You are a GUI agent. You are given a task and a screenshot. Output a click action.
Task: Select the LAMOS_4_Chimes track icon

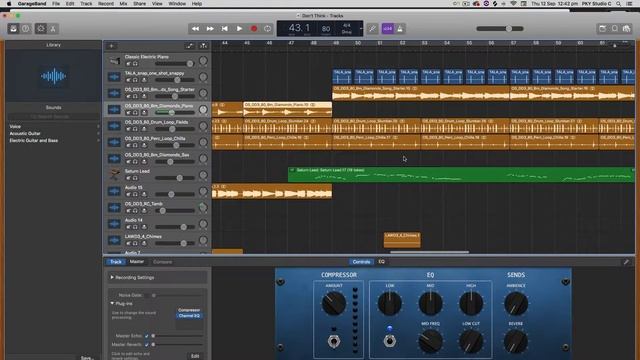(x=114, y=240)
